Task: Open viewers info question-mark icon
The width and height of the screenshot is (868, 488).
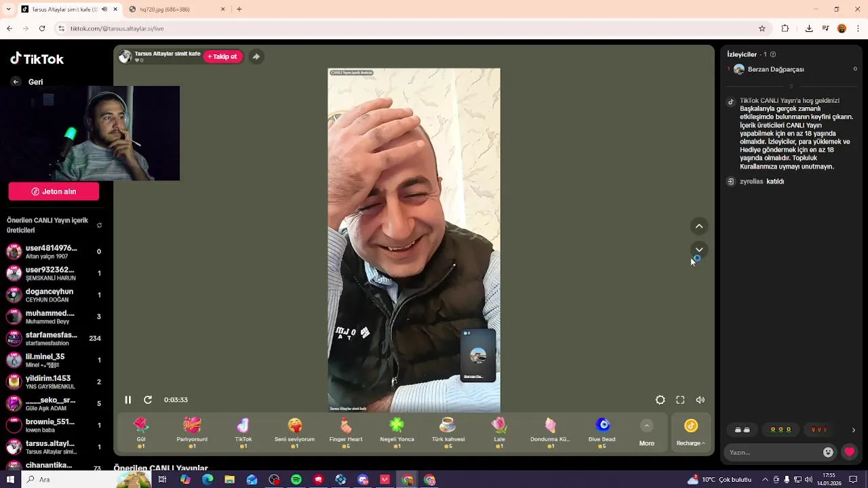Action: (772, 54)
